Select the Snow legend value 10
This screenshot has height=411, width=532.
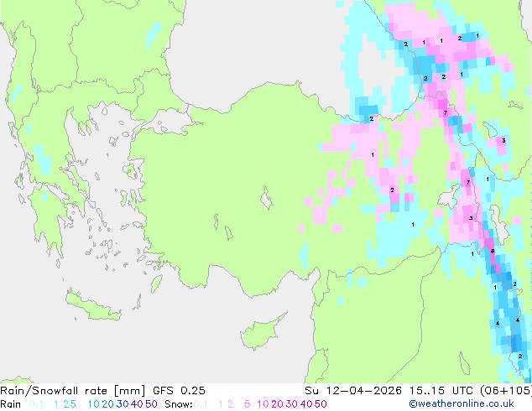point(263,404)
